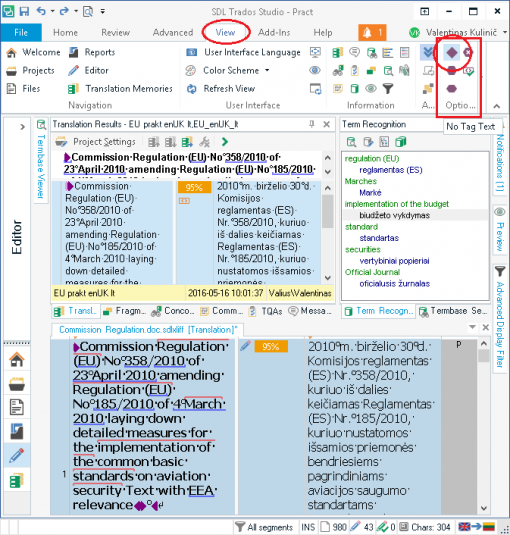This screenshot has height=535, width=510.
Task: Expand the navigation pane arrow above Editor
Action: 23,127
